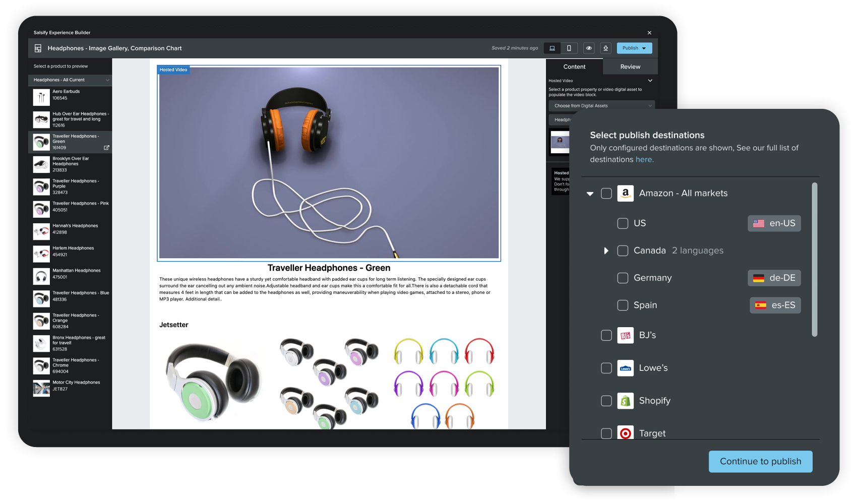
Task: Click the eye preview icon
Action: 588,48
